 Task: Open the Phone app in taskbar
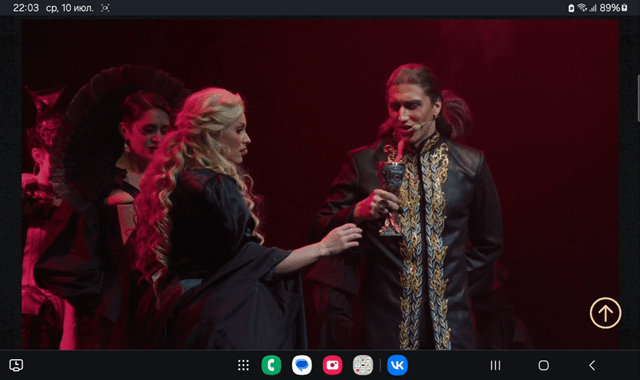click(271, 365)
